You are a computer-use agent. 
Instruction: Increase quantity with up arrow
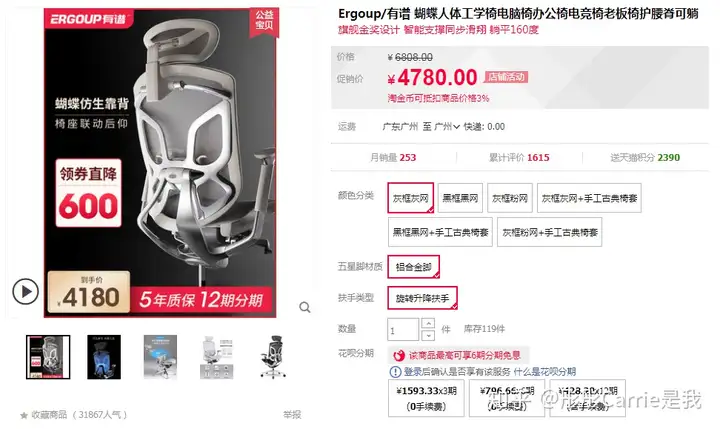(x=428, y=323)
